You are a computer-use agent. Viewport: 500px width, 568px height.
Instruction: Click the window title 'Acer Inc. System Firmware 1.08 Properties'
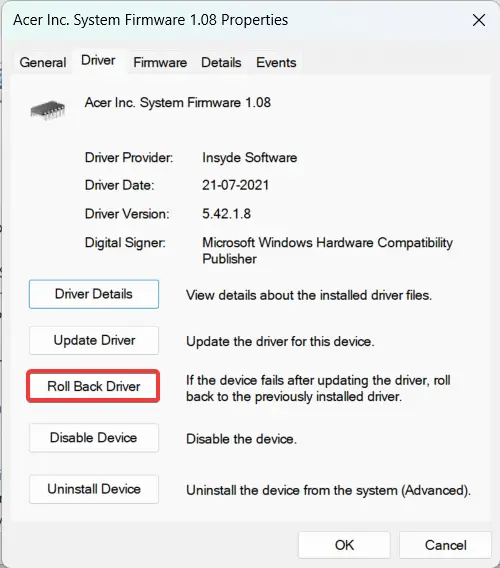(151, 20)
